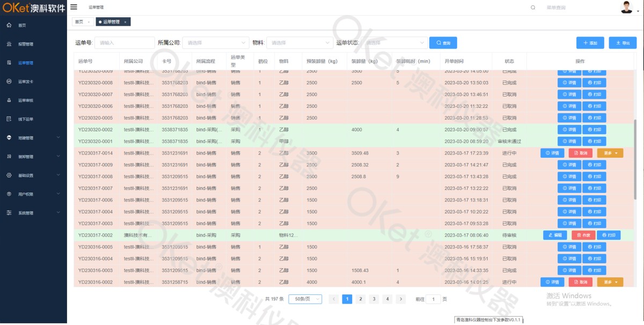Go to page 3 in pagination
Image resolution: width=644 pixels, height=325 pixels.
[374, 299]
